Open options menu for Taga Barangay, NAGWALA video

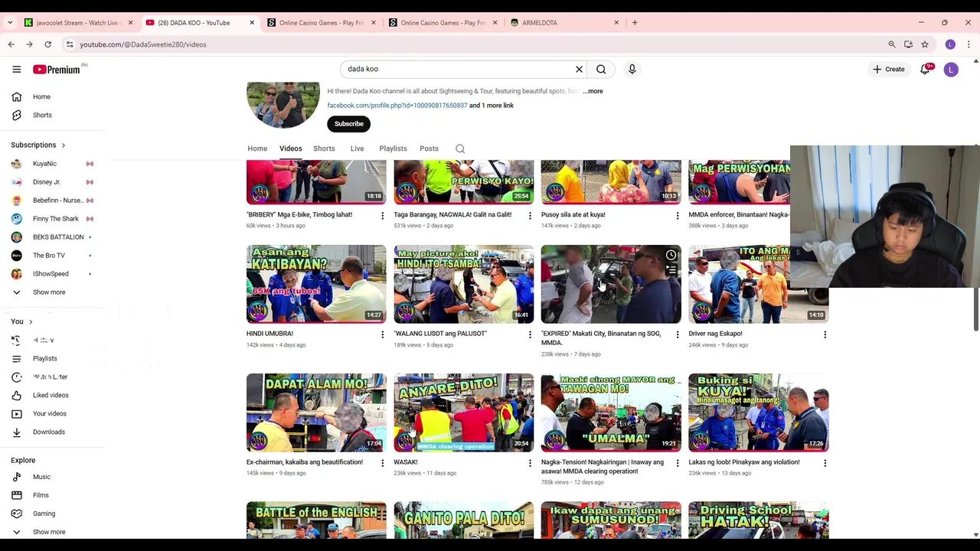tap(530, 216)
